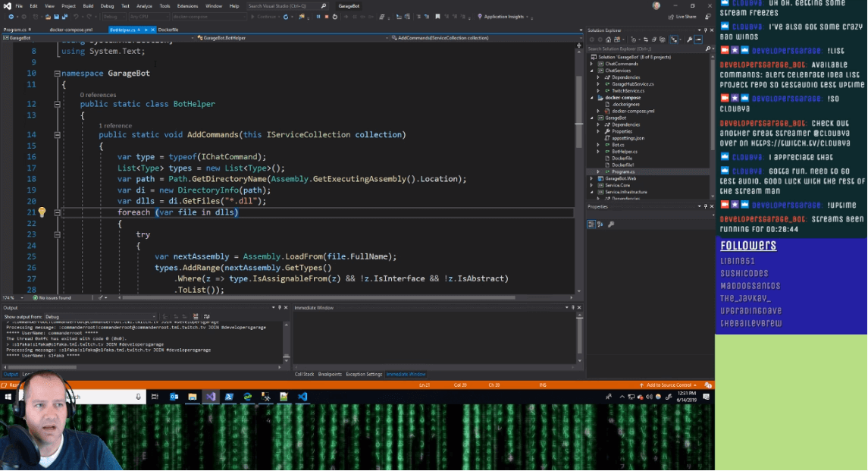Expand the GarageBot.Web project node

point(591,178)
